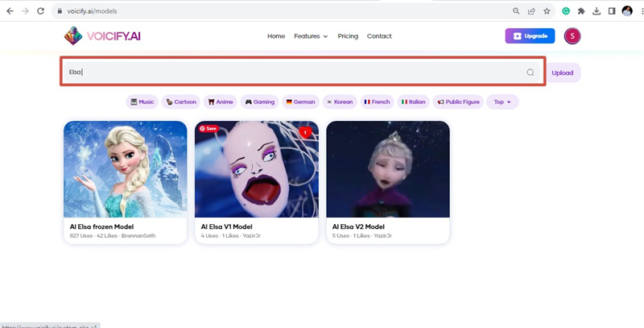Go to the Home page
This screenshot has height=328, width=644.
click(276, 36)
